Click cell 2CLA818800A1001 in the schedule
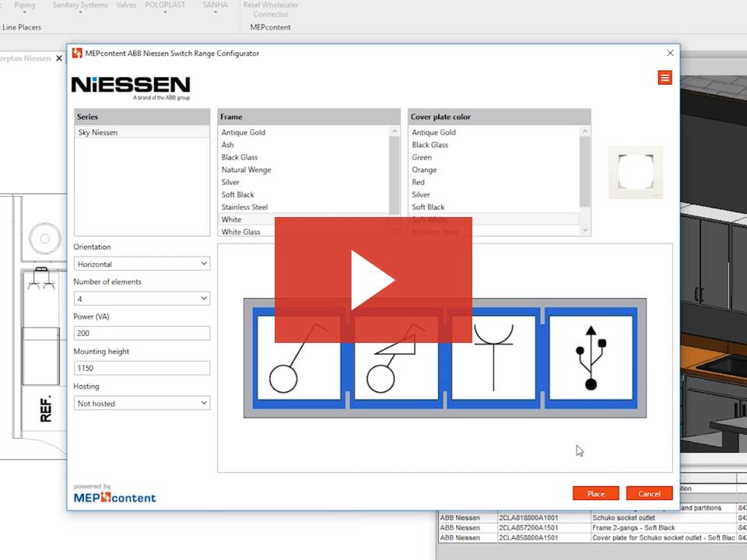This screenshot has width=747, height=560. [543, 518]
